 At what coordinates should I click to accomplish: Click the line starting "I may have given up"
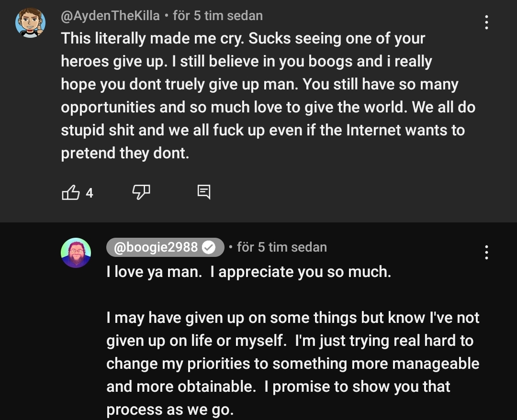pos(293,318)
